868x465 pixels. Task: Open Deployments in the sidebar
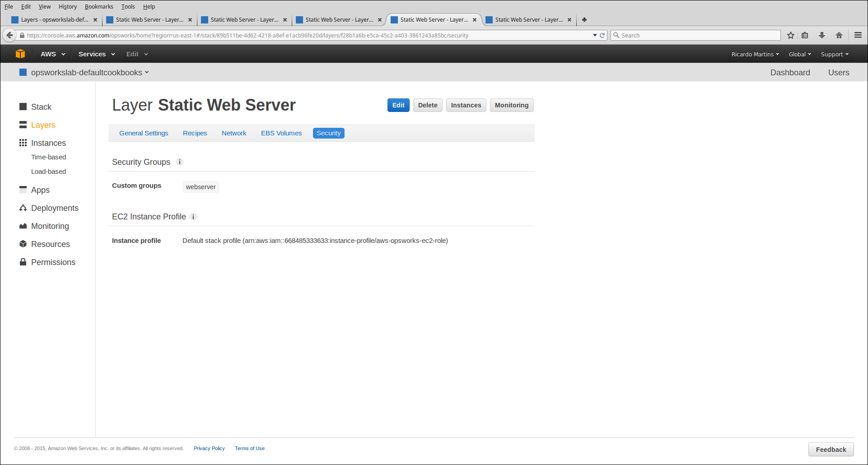[x=55, y=208]
